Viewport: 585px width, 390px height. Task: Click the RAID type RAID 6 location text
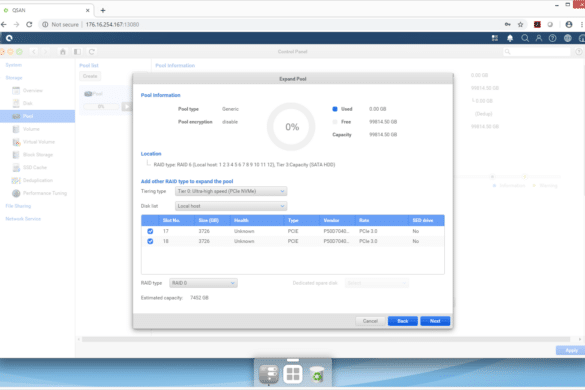tap(244, 165)
